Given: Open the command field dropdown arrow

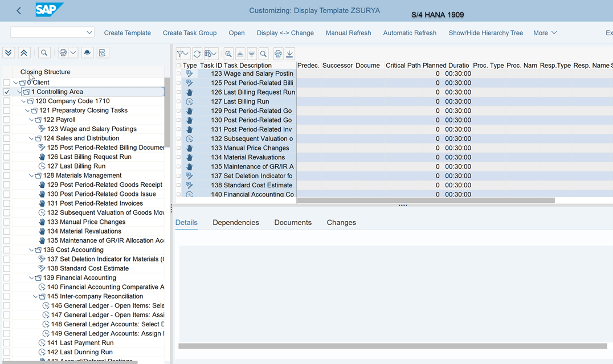Looking at the screenshot, I should [89, 32].
